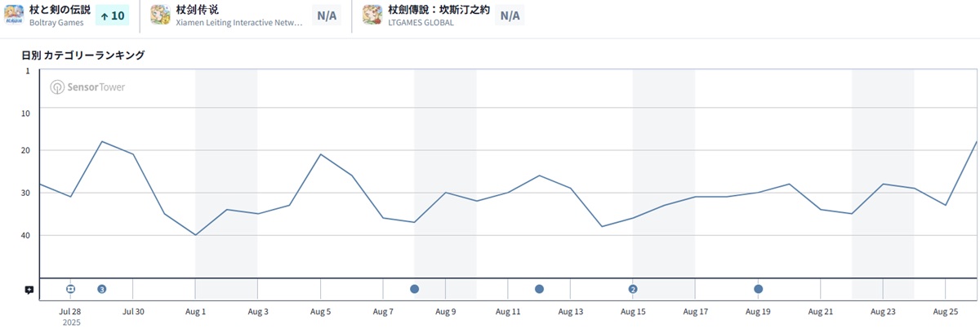Select the event dot at Aug 12
The image size is (980, 329).
[539, 289]
